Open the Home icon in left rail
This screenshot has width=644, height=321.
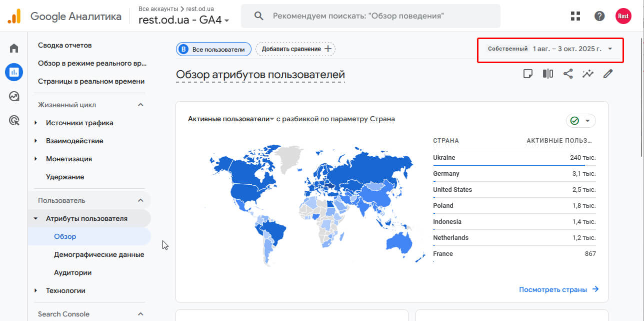pos(14,49)
